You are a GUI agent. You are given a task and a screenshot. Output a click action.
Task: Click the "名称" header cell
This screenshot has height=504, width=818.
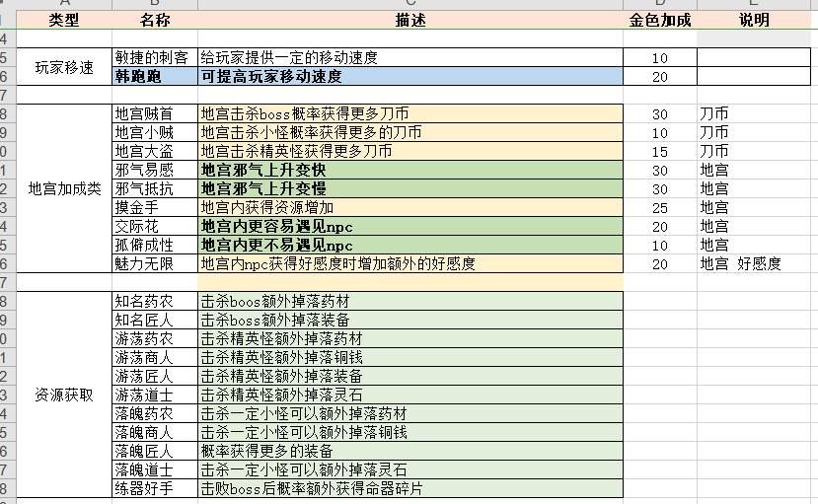click(x=154, y=20)
